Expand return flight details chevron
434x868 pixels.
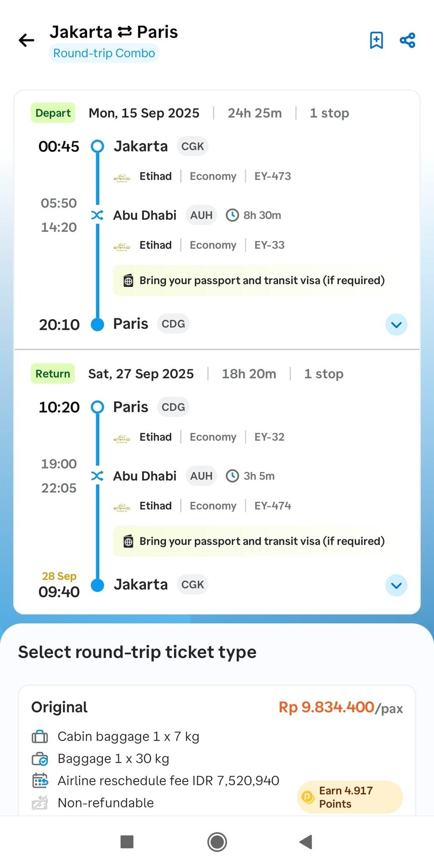point(396,585)
